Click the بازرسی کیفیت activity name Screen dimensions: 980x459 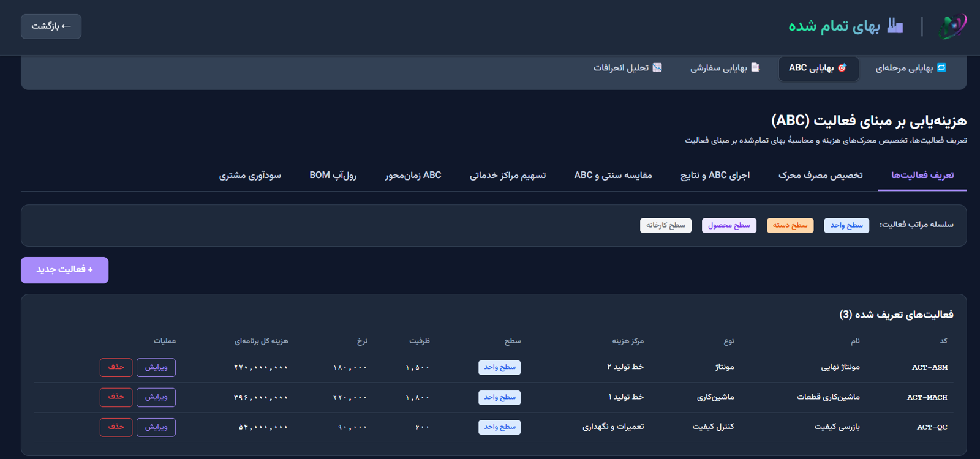click(x=837, y=427)
